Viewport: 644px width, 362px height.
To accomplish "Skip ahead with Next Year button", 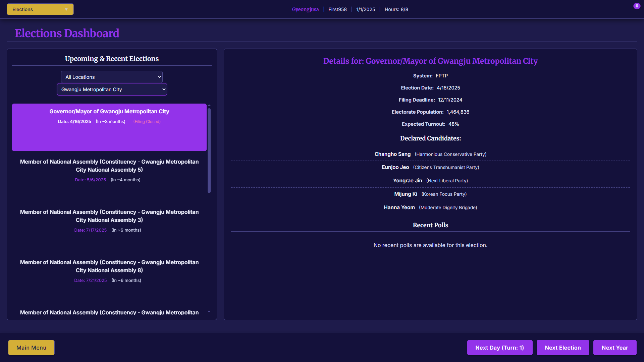I will click(x=614, y=348).
